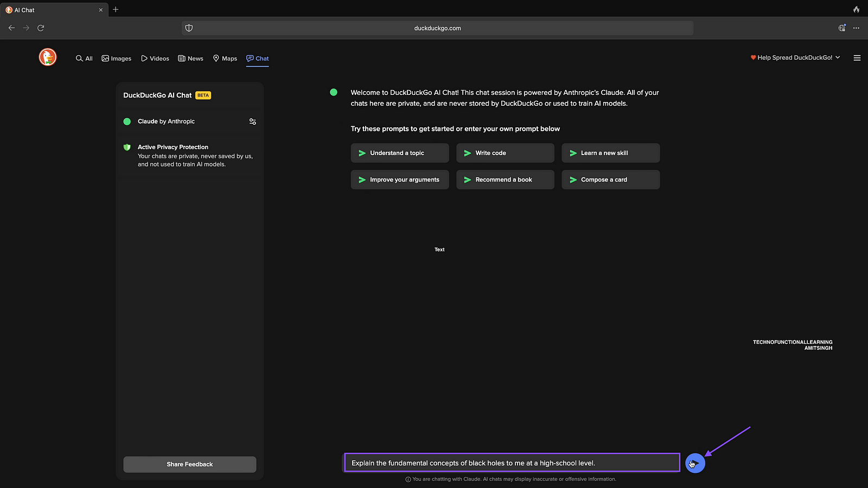Switch to the News search tab
The image size is (868, 488).
190,59
